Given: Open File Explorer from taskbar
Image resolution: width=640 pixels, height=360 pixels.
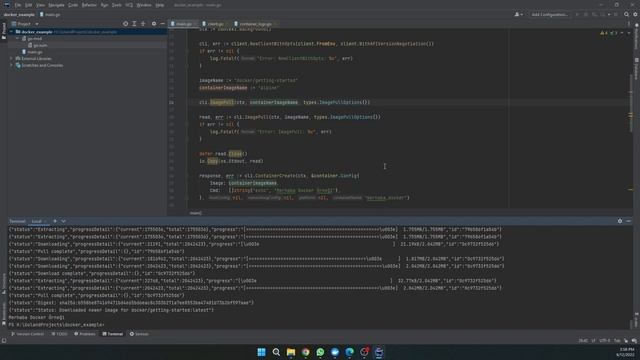Looking at the screenshot, I should point(291,352).
